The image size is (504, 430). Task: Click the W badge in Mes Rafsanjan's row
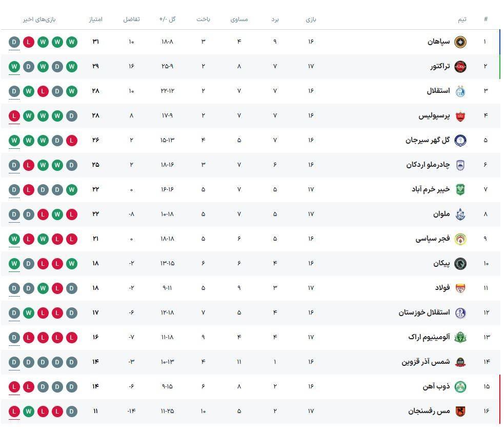[29, 411]
